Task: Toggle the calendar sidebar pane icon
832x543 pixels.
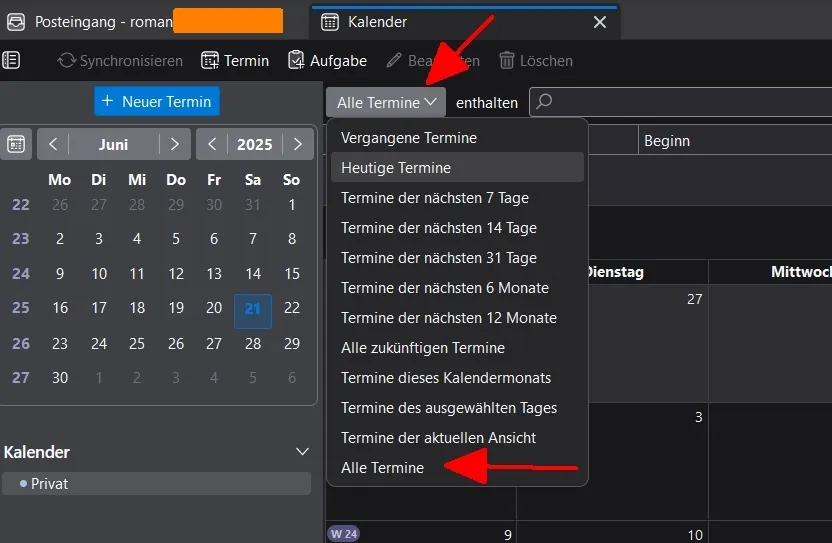Action: (11, 61)
